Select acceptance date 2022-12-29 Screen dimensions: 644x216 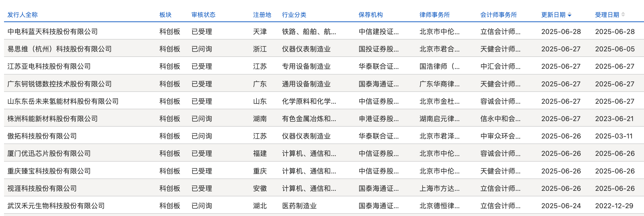[614, 206]
